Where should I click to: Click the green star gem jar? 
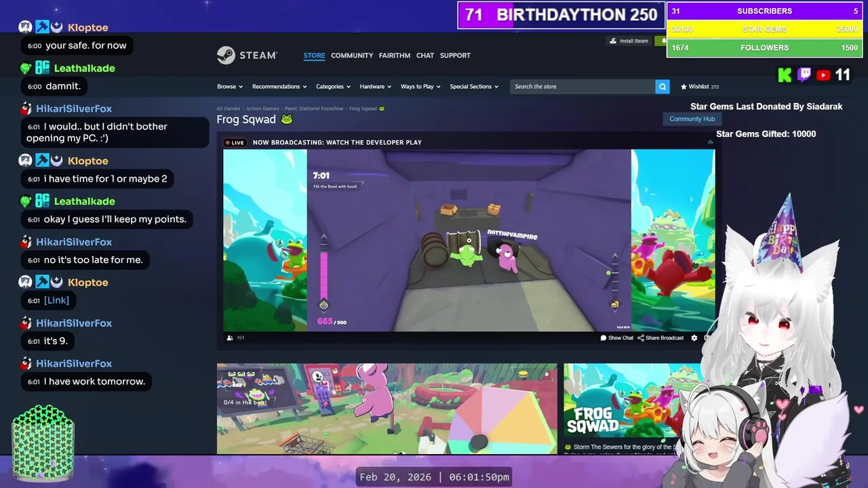point(43,443)
